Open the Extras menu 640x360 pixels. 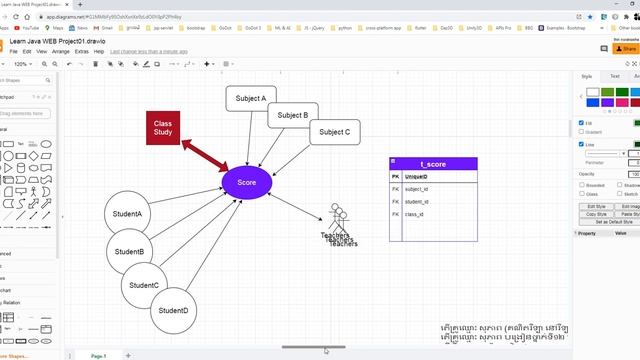point(82,52)
